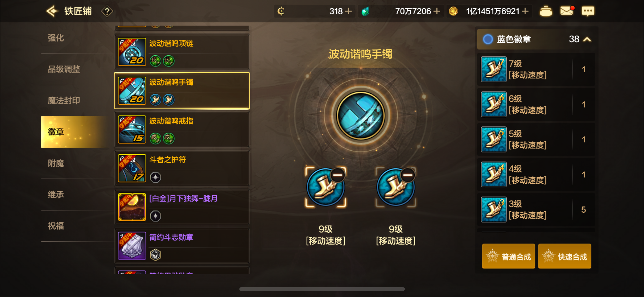The height and width of the screenshot is (297, 644).
Task: Select the left 9级 移动速度 badge slot
Action: [x=326, y=187]
